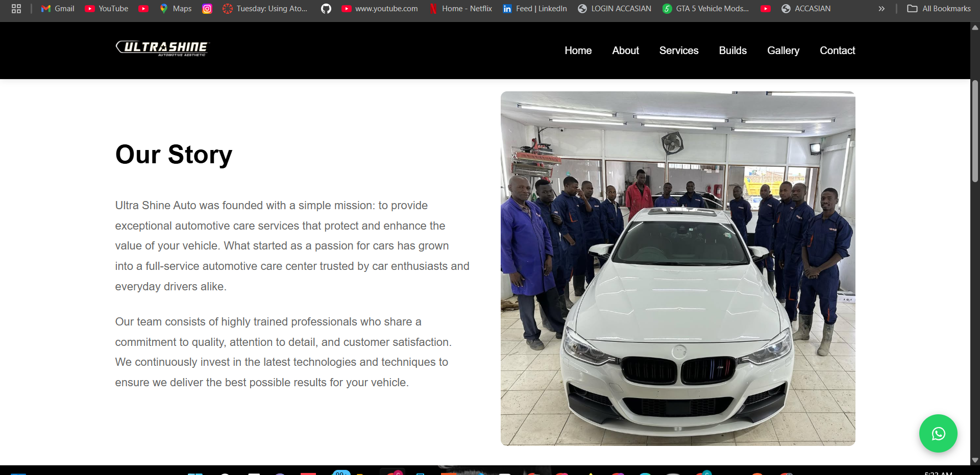Click the scroll down arrow on scrollbar
The height and width of the screenshot is (475, 980).
pos(975,460)
